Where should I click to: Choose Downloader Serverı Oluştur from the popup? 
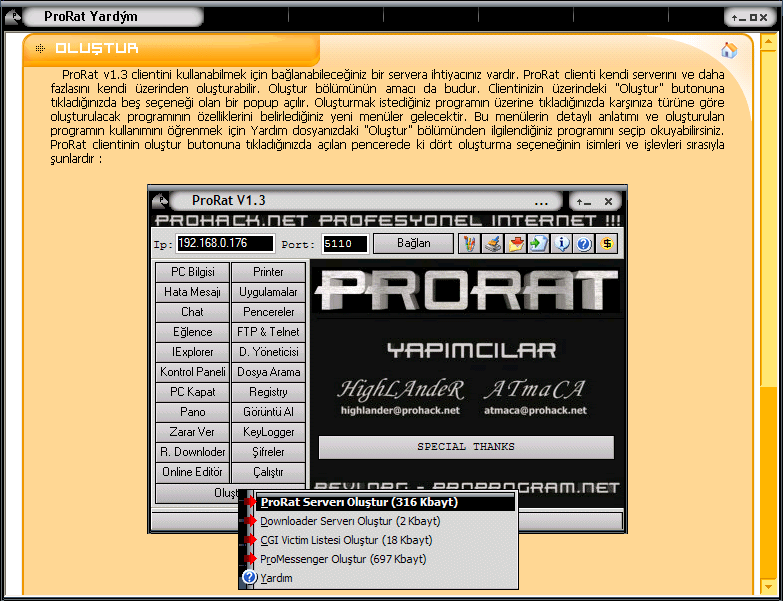point(350,521)
